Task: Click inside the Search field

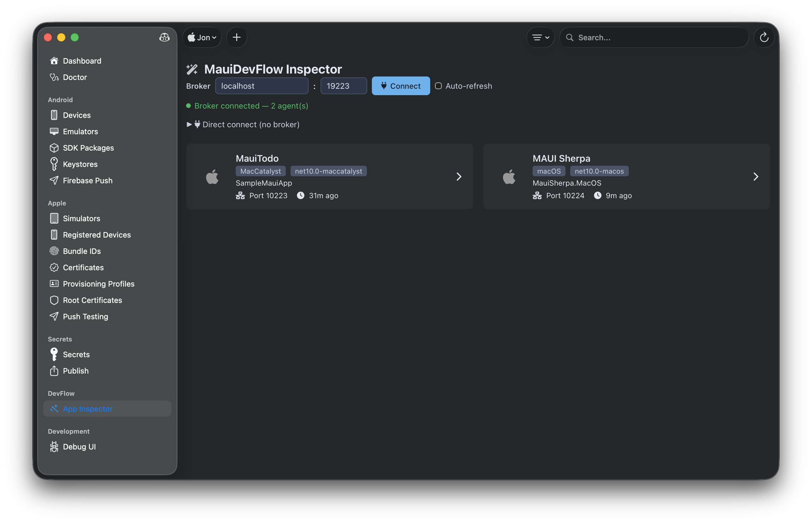Action: click(645, 37)
